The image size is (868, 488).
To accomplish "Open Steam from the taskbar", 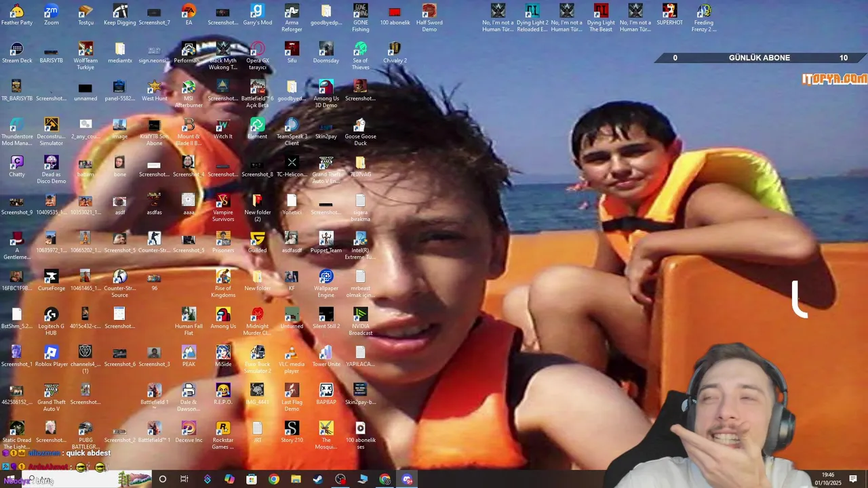I will pos(318,479).
